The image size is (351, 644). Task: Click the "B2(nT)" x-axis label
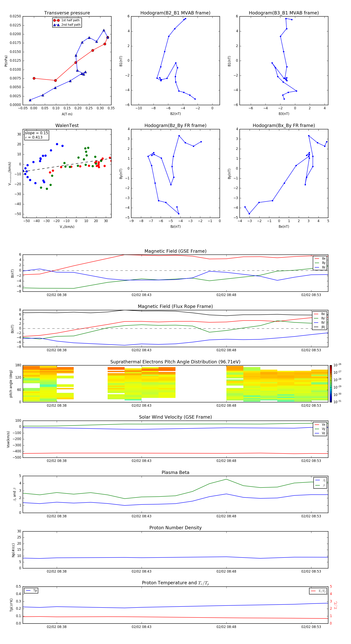[175, 114]
